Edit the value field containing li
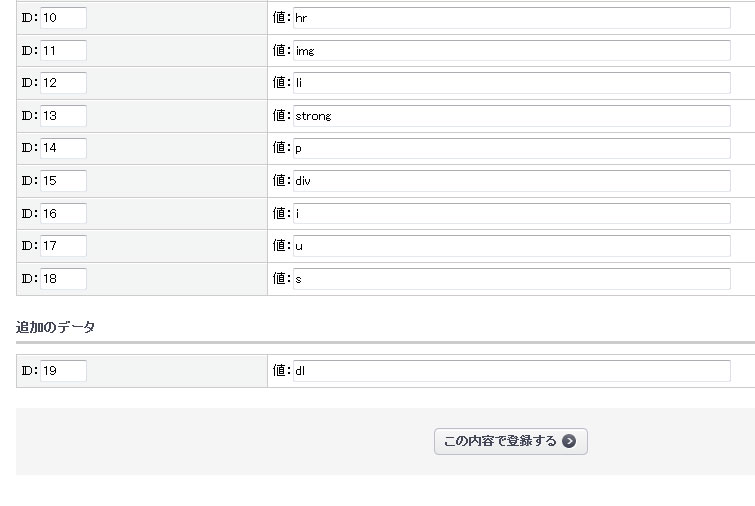Viewport: 755px width, 506px height. 512,83
